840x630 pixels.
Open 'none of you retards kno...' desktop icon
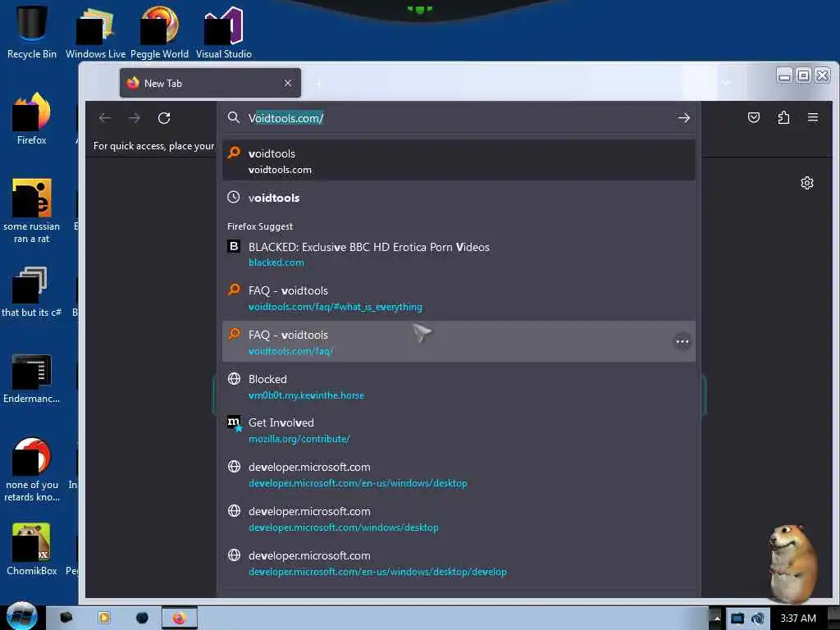tap(32, 470)
